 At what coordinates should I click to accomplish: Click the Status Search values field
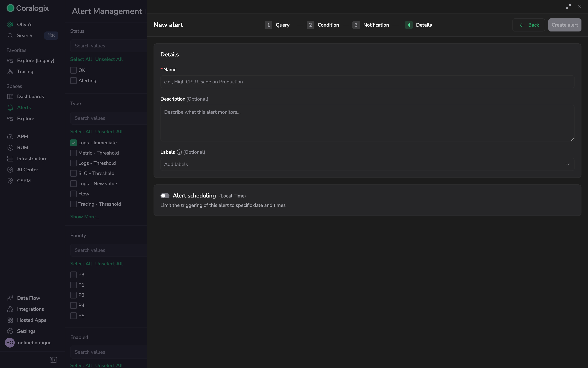point(109,46)
